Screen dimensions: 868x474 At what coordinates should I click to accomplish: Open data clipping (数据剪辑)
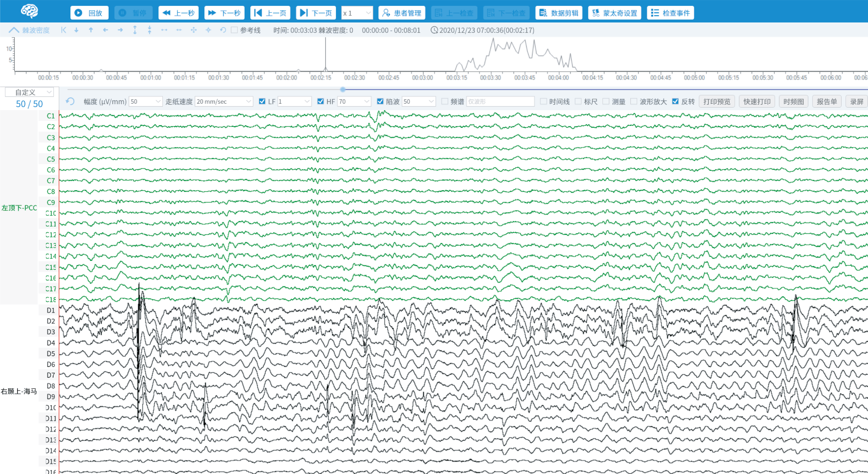point(559,13)
